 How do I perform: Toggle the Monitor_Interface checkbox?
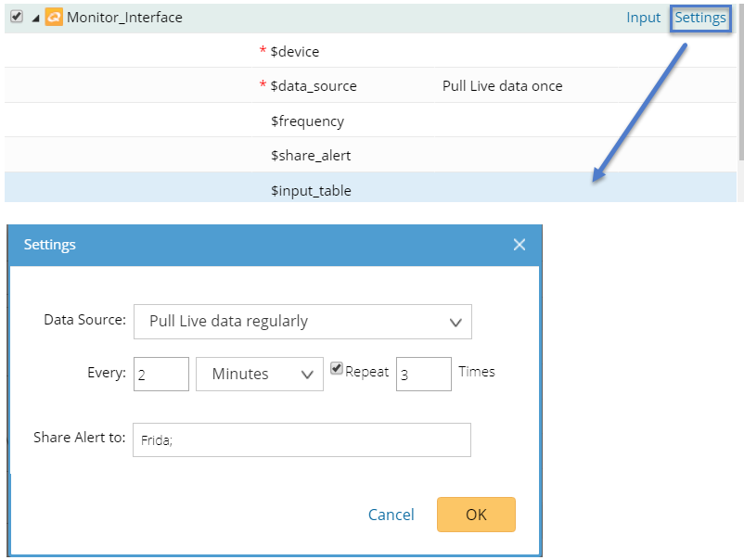click(17, 18)
